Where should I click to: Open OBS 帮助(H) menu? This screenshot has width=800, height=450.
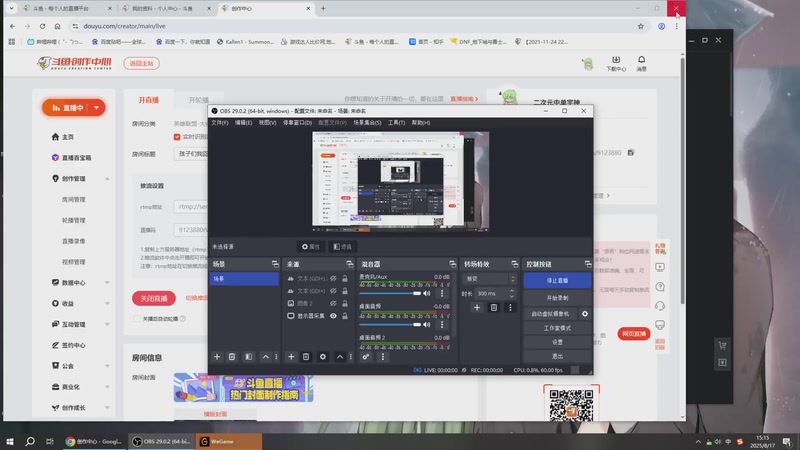coord(421,122)
